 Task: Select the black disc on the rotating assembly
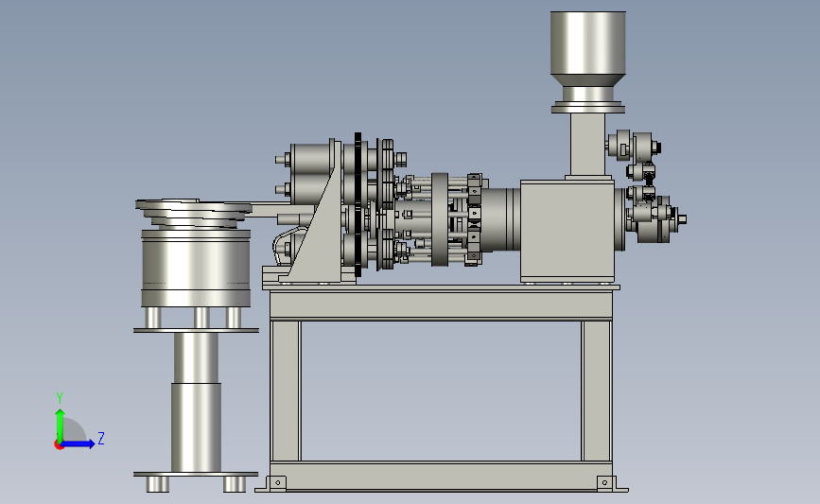(358, 204)
